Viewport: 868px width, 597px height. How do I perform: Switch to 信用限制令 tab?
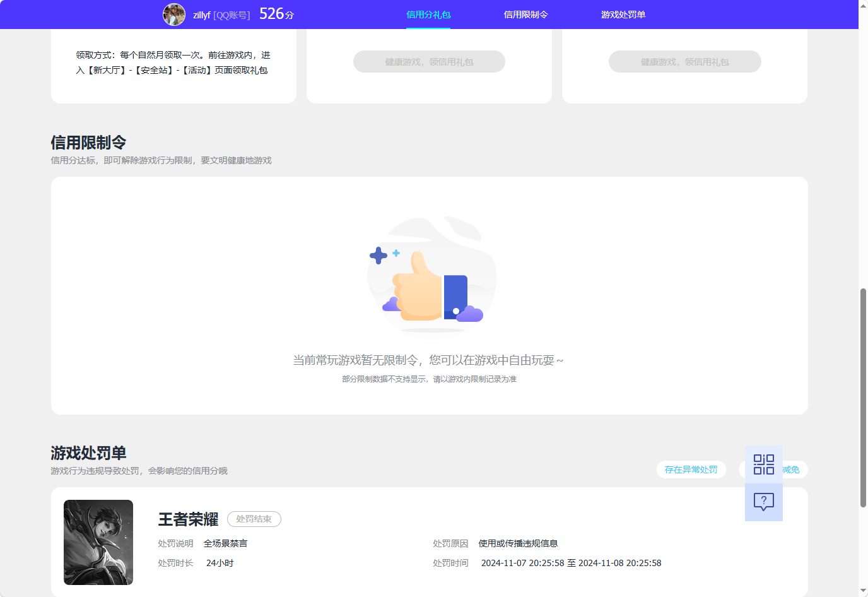tap(525, 15)
